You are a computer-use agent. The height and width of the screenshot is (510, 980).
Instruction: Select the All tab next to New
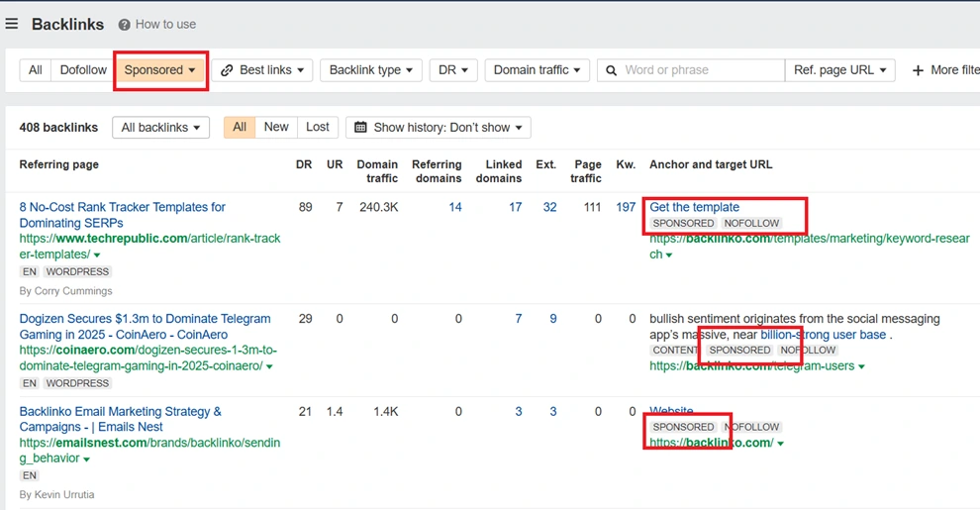(240, 128)
